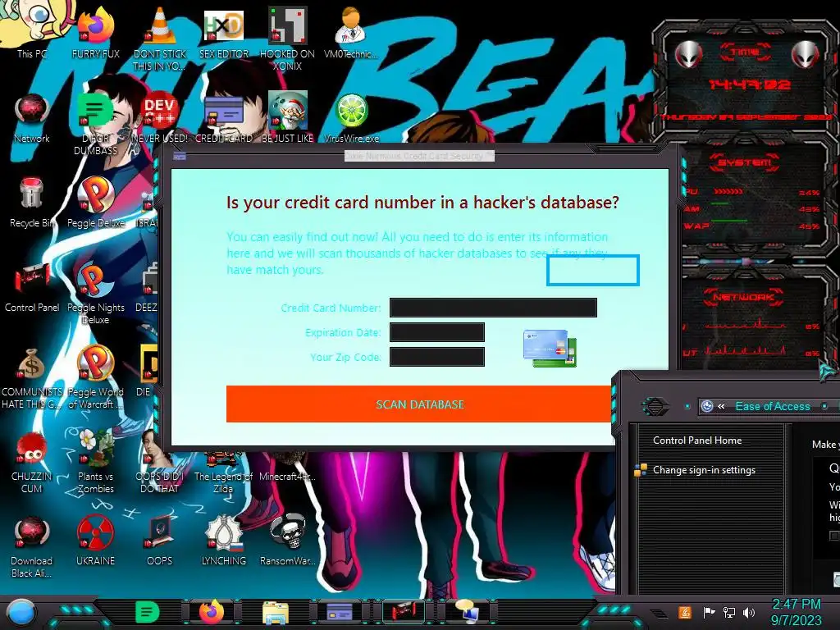Screen dimensions: 840x630
Task: Click the Start orb on the taskbar
Action: point(21,612)
